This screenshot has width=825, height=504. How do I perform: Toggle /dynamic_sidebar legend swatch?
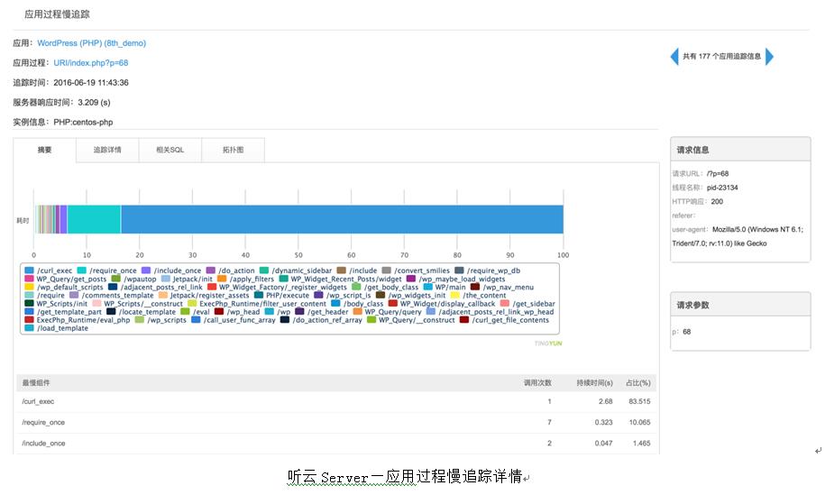pos(264,270)
